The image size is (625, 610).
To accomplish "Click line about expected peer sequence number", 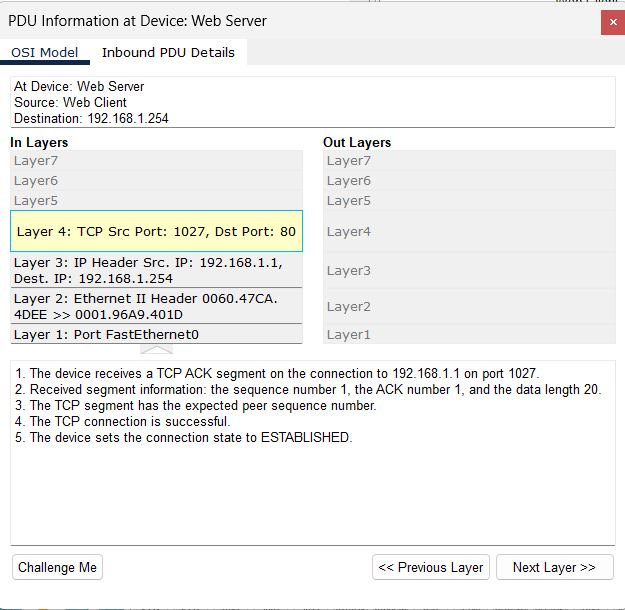I will point(196,405).
